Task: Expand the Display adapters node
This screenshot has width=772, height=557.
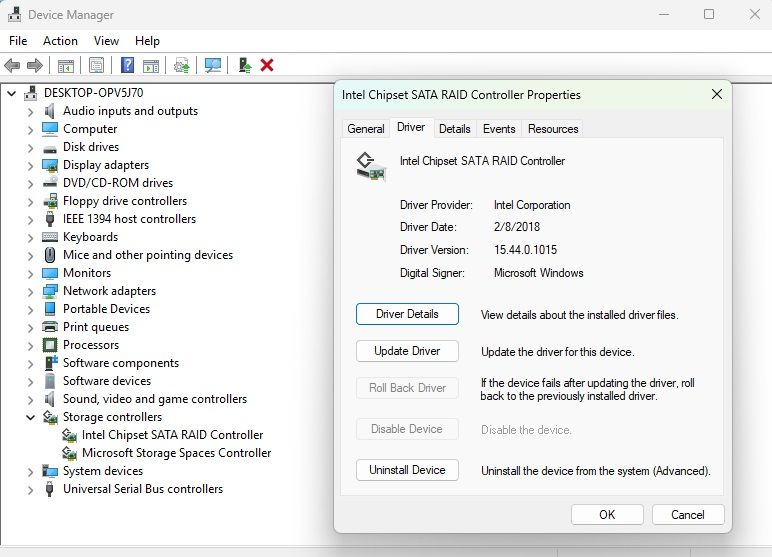Action: tap(30, 165)
